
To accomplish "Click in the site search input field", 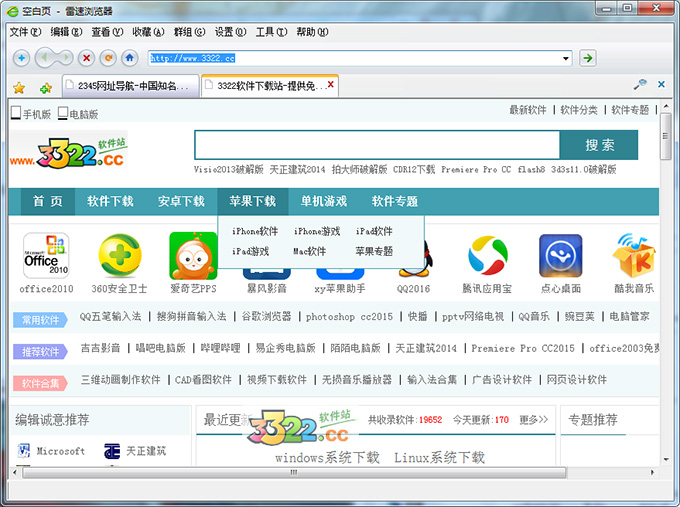I will (377, 145).
